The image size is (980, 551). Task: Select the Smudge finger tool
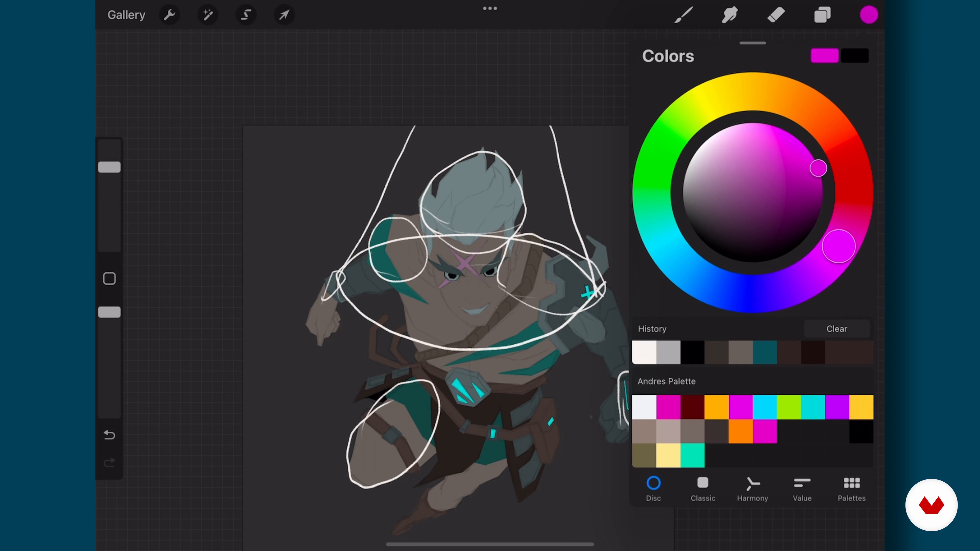coord(730,15)
